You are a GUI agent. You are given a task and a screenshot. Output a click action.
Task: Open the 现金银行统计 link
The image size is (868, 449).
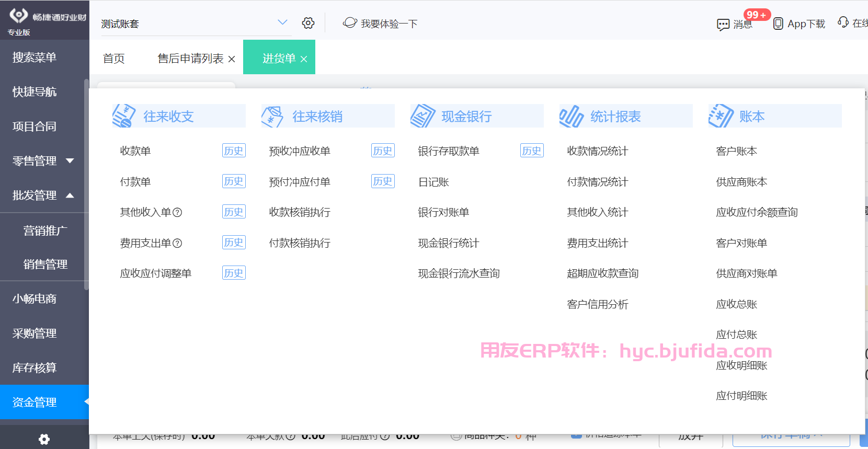coord(449,243)
